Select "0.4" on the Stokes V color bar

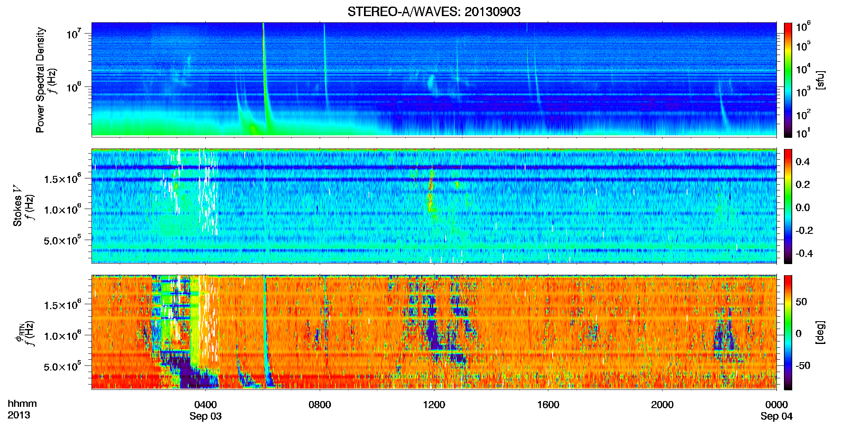pos(803,162)
